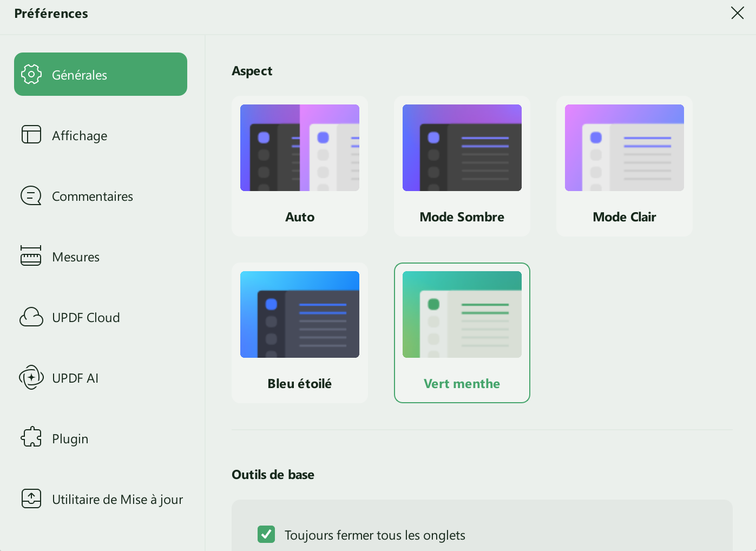Click the Auto theme label

300,217
